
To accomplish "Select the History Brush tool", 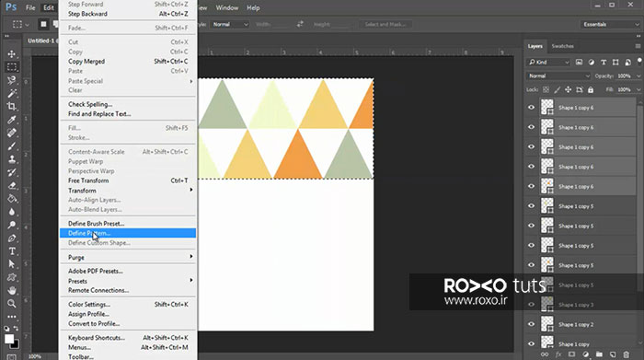I will [x=11, y=172].
